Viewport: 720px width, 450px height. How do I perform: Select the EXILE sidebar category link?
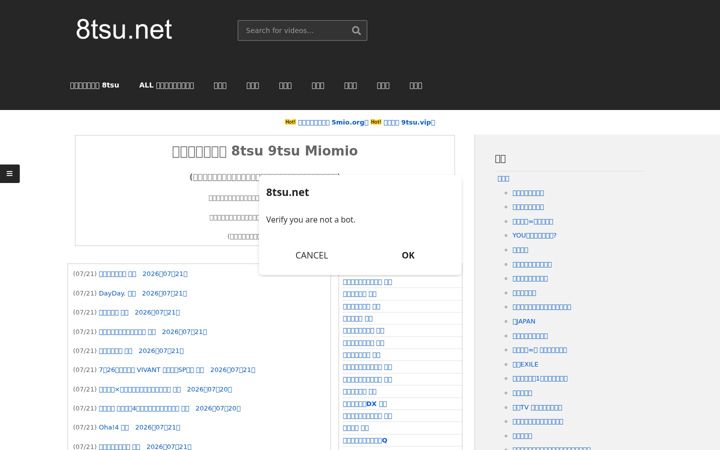click(525, 364)
